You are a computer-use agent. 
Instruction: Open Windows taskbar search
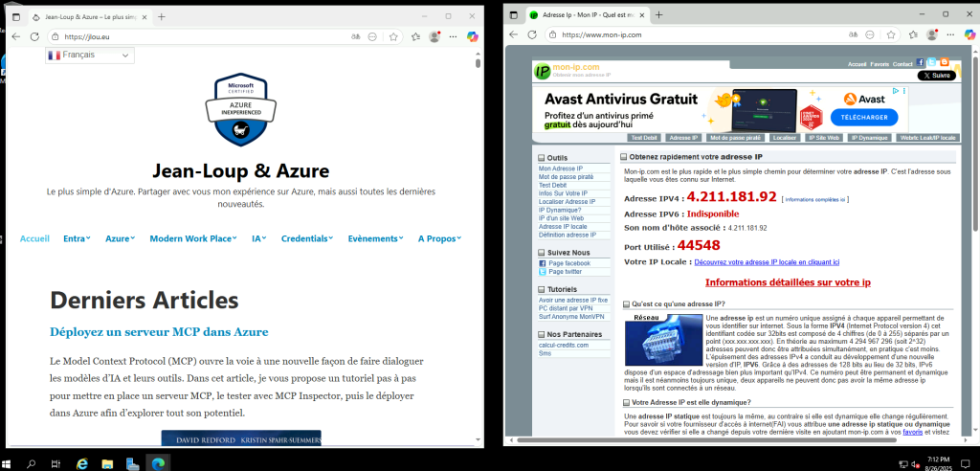(31, 463)
